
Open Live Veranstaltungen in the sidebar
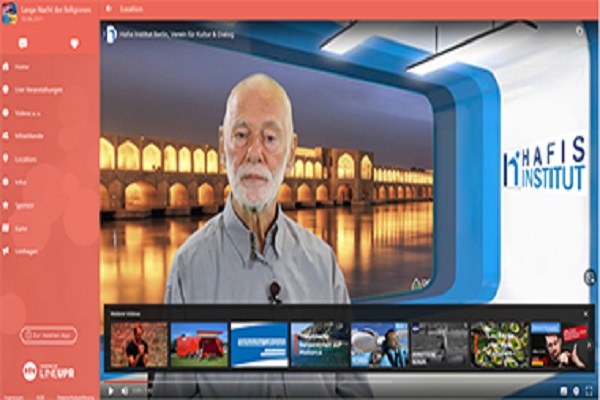[x=32, y=89]
